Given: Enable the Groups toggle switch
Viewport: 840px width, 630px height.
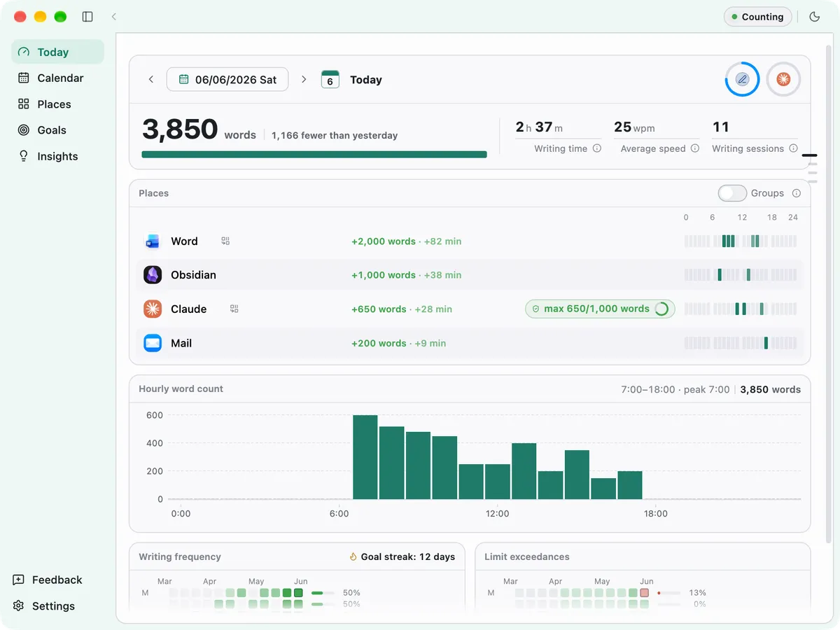Looking at the screenshot, I should [731, 193].
